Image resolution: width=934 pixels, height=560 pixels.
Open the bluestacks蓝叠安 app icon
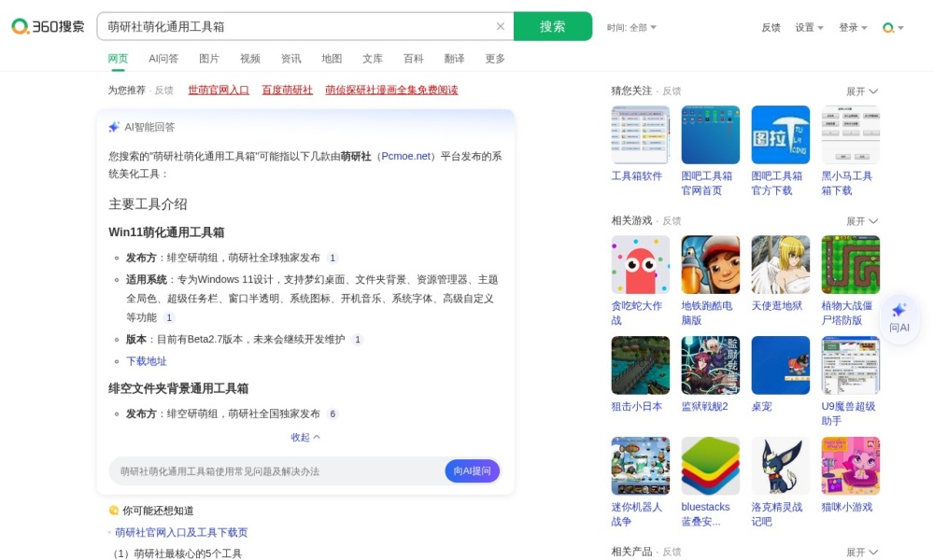pyautogui.click(x=711, y=466)
